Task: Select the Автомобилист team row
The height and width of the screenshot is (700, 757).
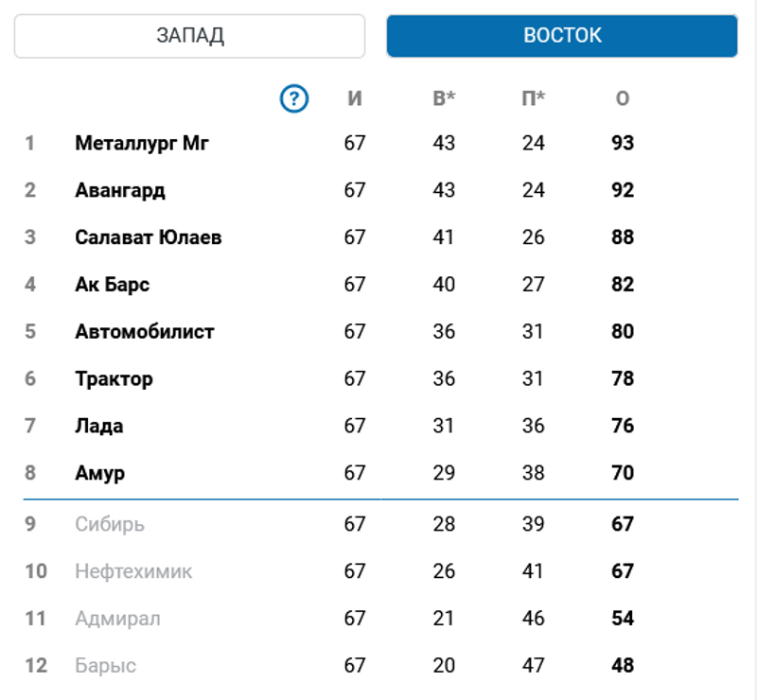Action: [x=145, y=332]
